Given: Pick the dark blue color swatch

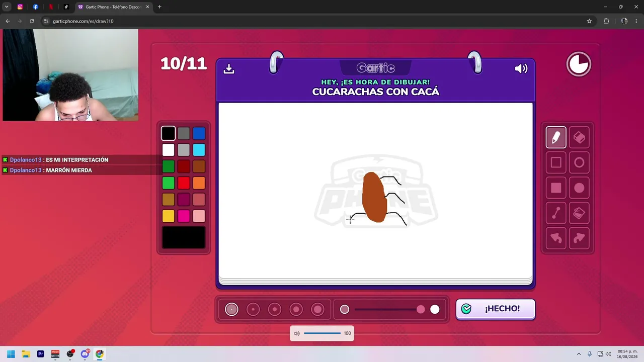Looking at the screenshot, I should [x=199, y=133].
